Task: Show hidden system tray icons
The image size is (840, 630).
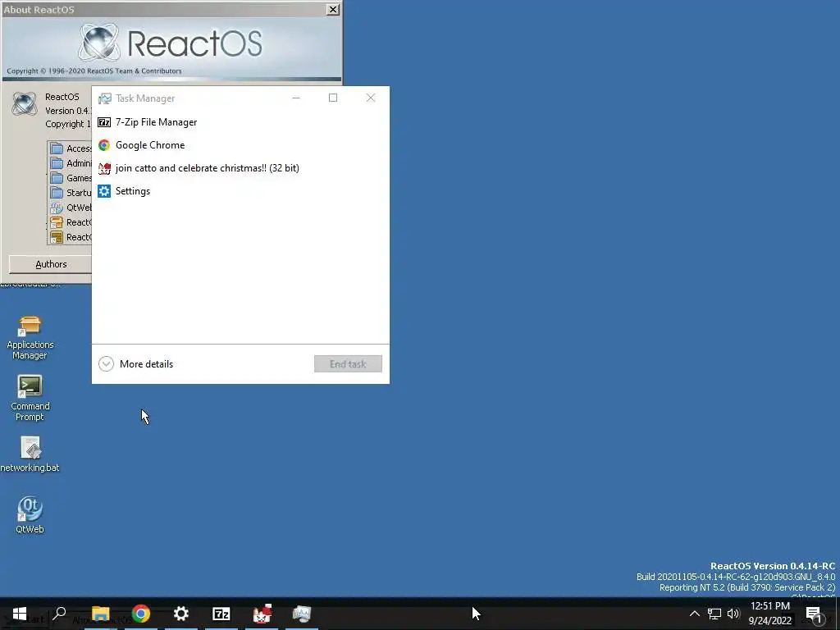Action: tap(694, 614)
